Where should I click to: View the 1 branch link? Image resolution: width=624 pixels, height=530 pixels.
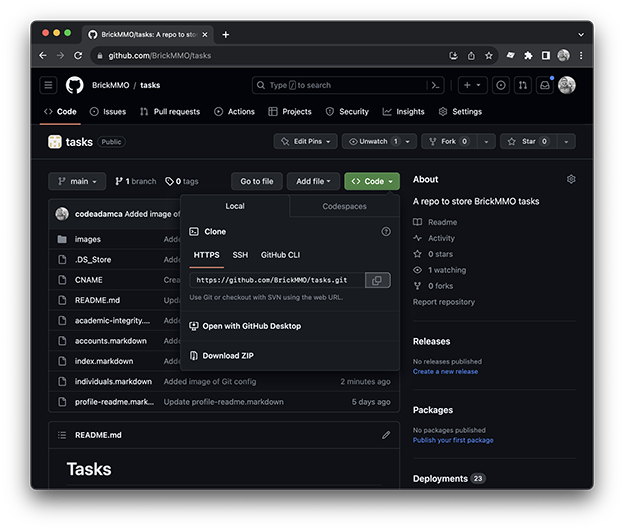pos(136,181)
